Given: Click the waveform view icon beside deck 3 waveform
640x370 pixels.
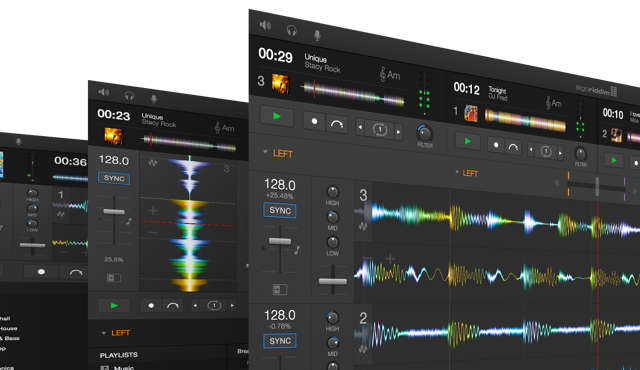Looking at the screenshot, I should point(363,226).
